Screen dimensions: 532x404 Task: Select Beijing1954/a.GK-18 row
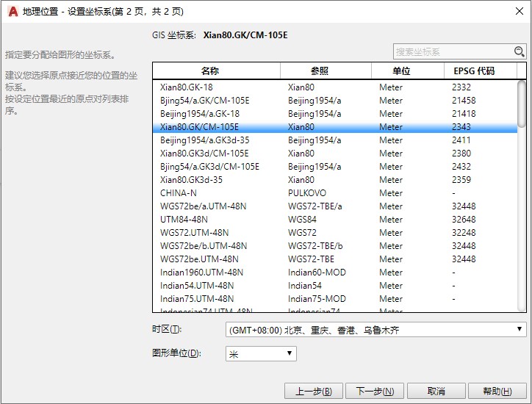click(x=335, y=114)
